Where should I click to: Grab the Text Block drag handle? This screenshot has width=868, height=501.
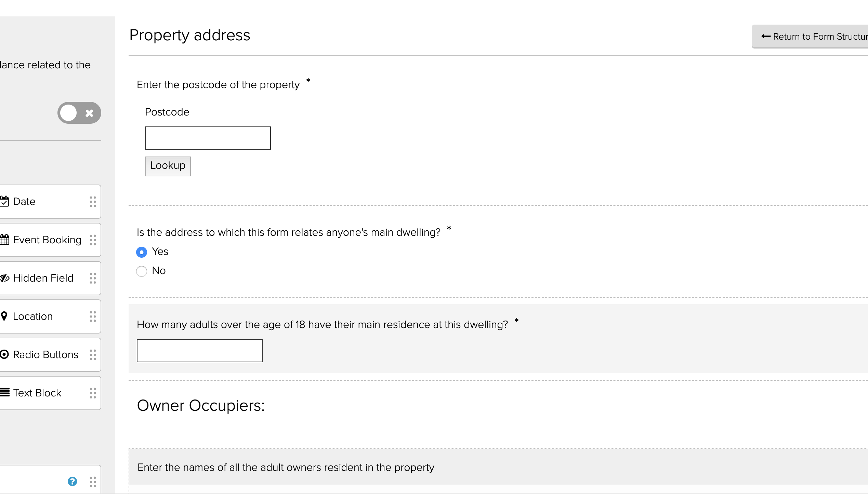tap(93, 393)
